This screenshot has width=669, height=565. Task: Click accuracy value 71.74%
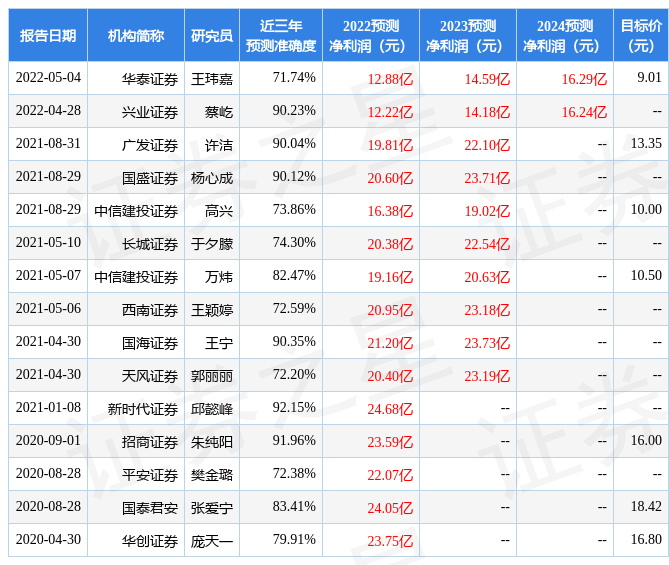[294, 78]
